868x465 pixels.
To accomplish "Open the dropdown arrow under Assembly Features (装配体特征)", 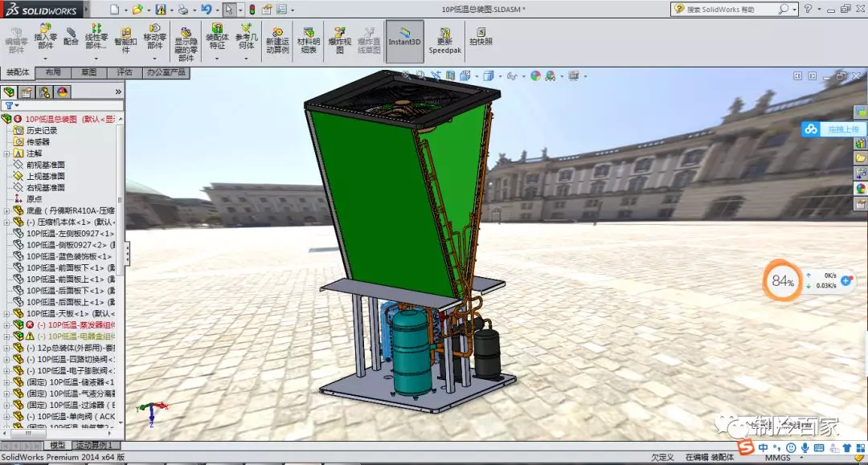I will (x=217, y=58).
